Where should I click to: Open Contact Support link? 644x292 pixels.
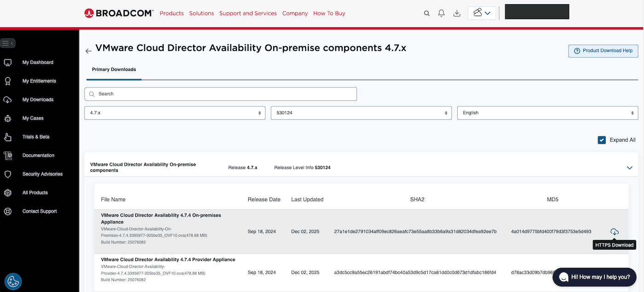[40, 211]
